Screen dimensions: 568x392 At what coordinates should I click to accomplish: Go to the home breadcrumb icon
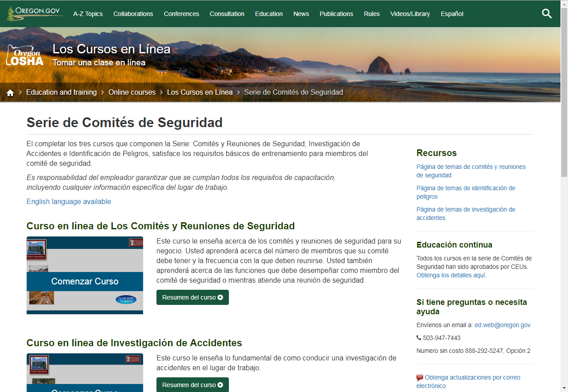(10, 93)
